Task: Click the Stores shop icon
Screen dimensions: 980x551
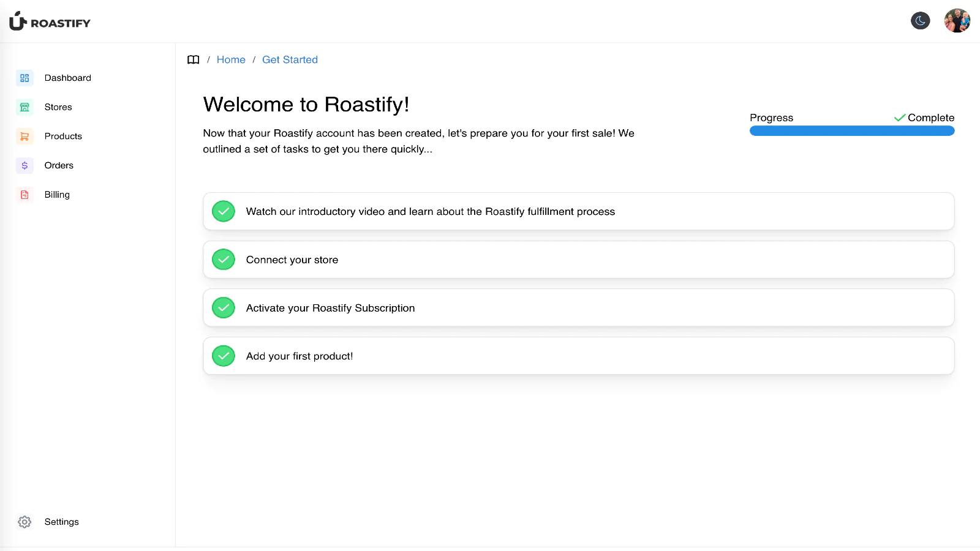Action: point(24,107)
